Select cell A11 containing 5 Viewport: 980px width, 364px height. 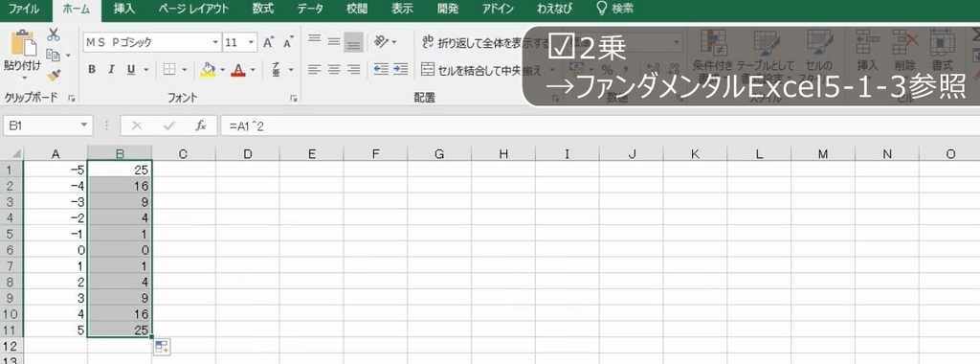coord(56,330)
